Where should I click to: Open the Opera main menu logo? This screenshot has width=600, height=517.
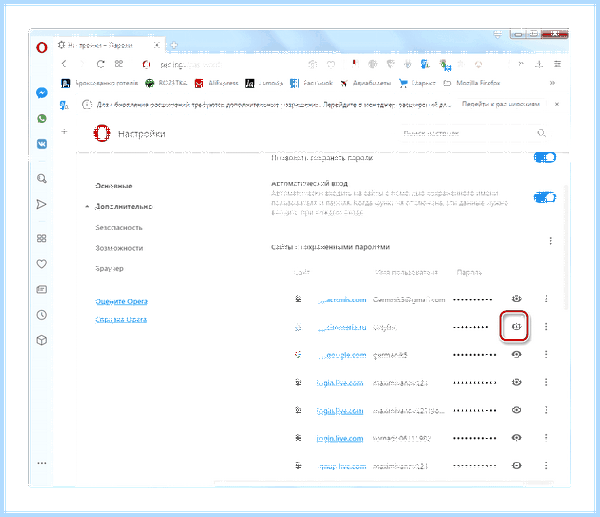[41, 47]
